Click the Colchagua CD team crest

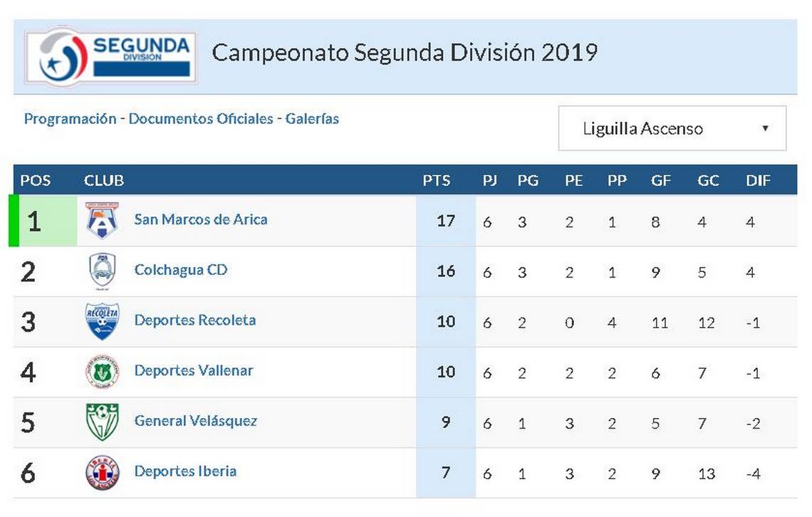pyautogui.click(x=102, y=271)
